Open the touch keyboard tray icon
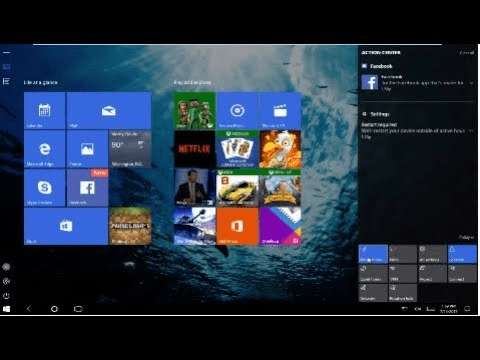The height and width of the screenshot is (360, 480). pos(431,309)
